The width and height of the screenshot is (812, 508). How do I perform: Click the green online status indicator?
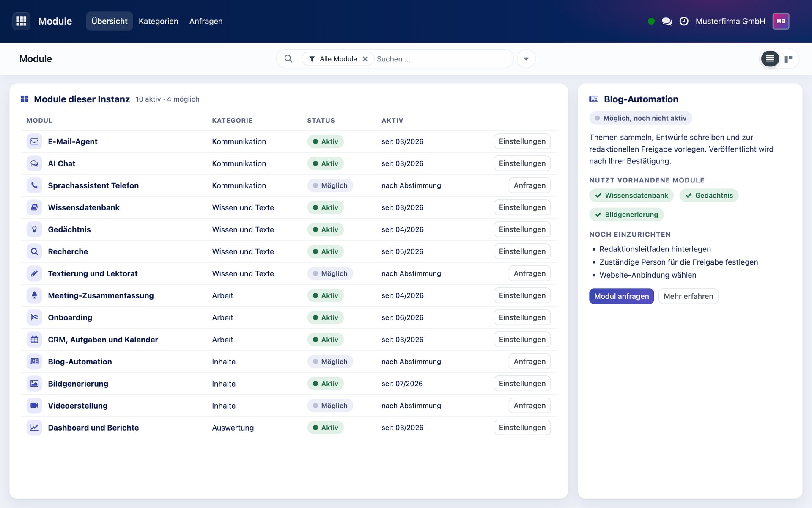(651, 21)
